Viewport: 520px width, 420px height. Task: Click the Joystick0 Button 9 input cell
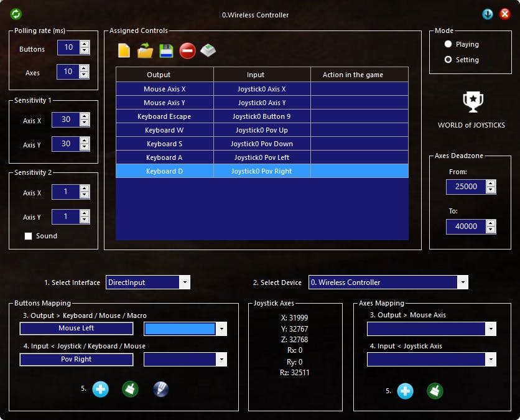262,116
